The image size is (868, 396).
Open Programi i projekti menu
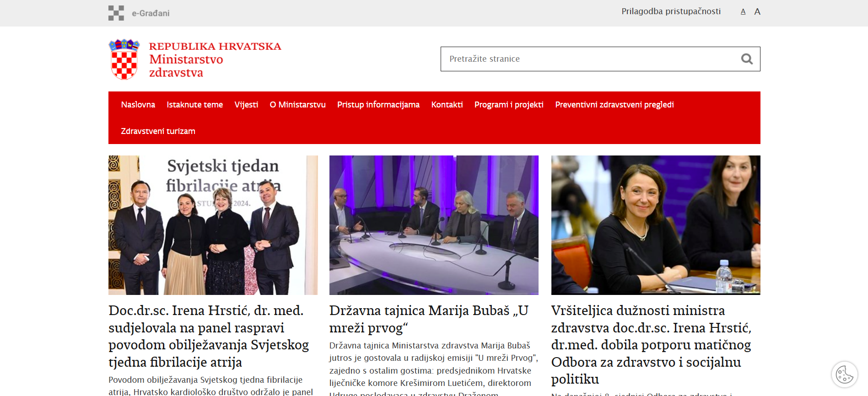pos(509,105)
